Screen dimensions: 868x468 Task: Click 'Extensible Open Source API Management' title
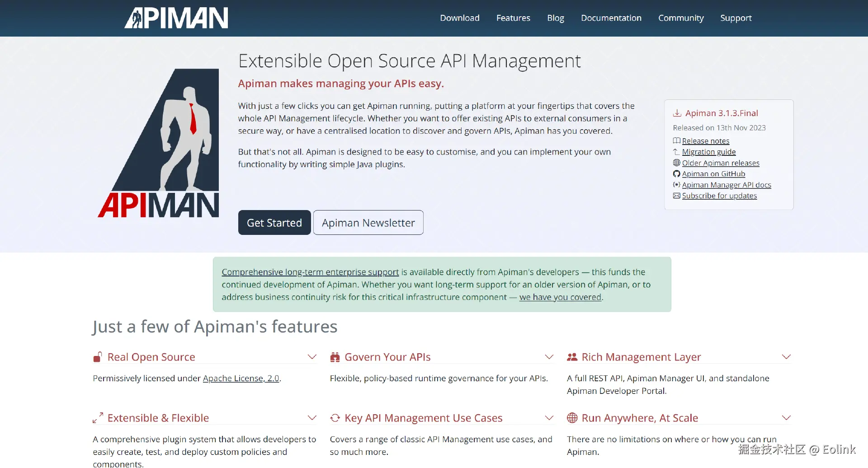(410, 61)
